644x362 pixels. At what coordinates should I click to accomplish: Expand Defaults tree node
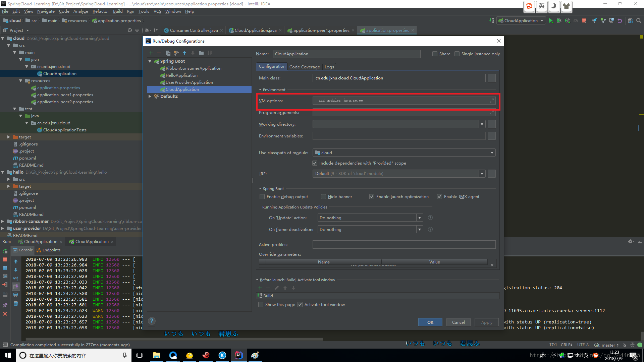[x=150, y=97]
